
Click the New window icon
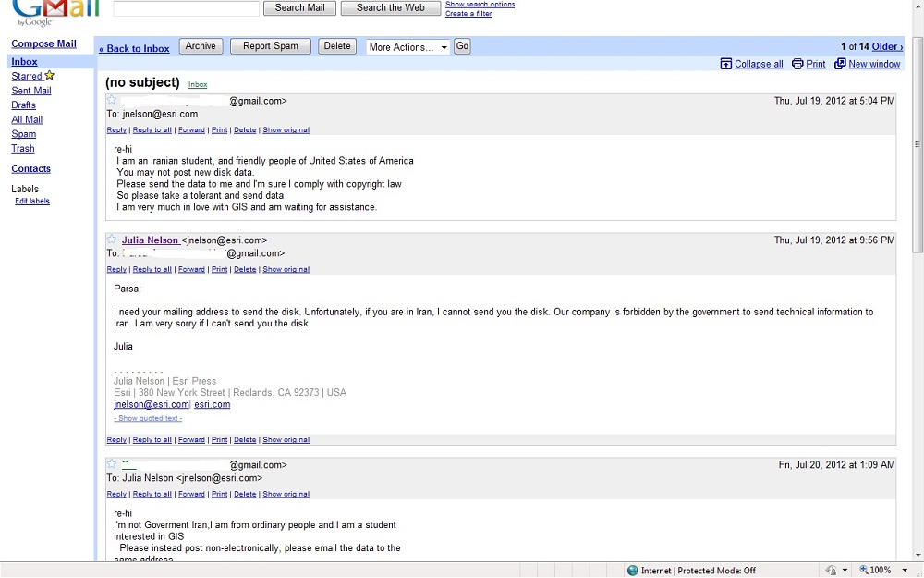coord(840,64)
